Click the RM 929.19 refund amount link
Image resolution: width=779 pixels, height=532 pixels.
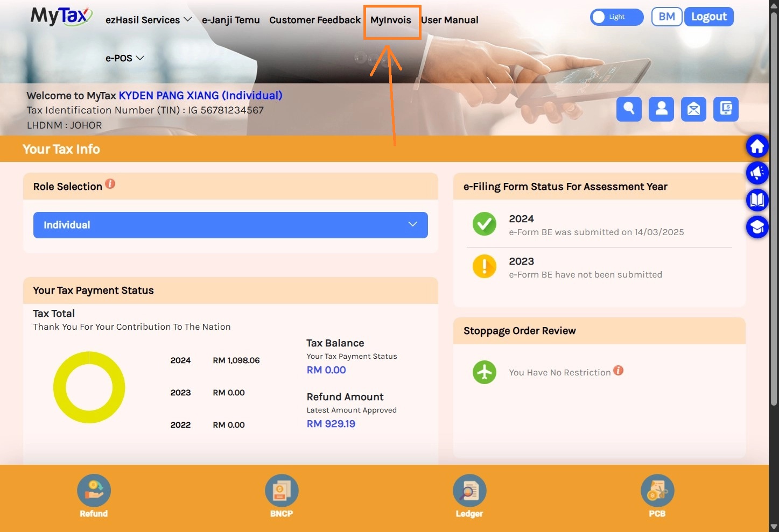pos(331,424)
